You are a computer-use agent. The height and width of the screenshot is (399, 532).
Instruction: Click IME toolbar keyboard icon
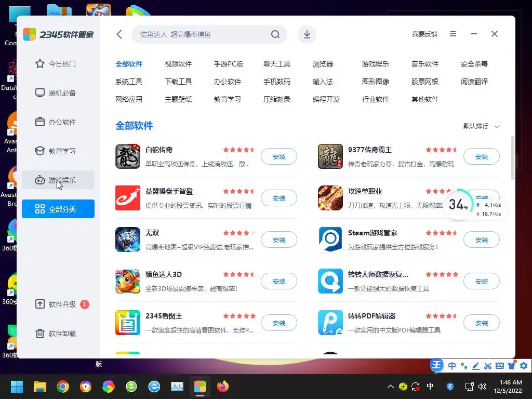(x=499, y=366)
